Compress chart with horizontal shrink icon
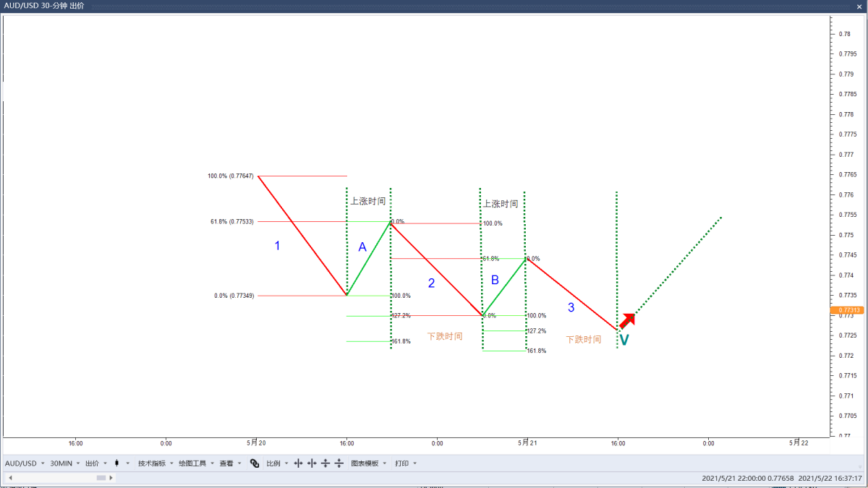The image size is (868, 488). [312, 463]
